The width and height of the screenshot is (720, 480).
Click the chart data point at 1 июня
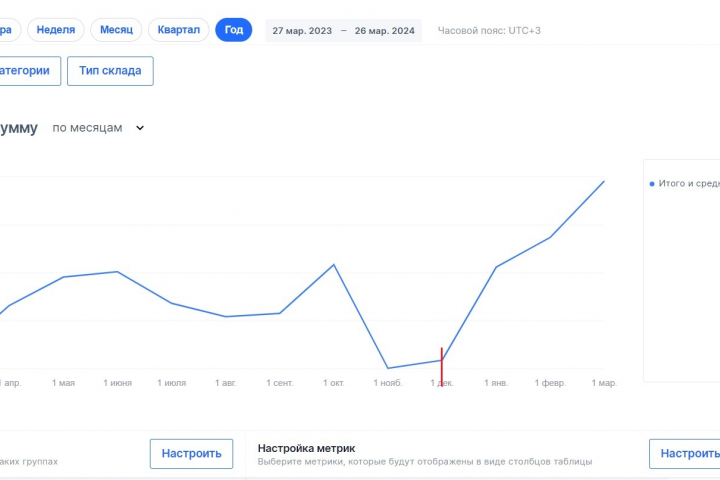coord(118,272)
